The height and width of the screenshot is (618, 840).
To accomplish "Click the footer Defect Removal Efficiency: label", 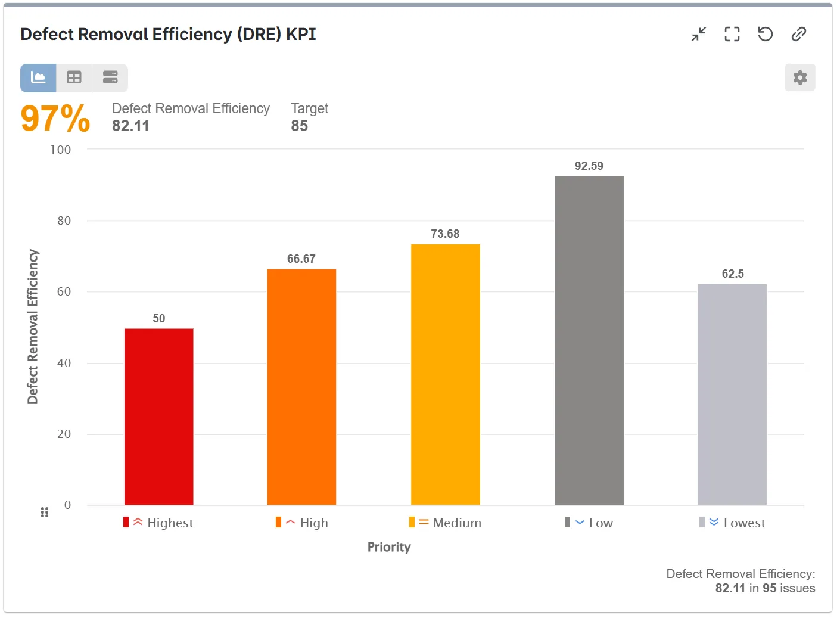I will click(x=741, y=574).
